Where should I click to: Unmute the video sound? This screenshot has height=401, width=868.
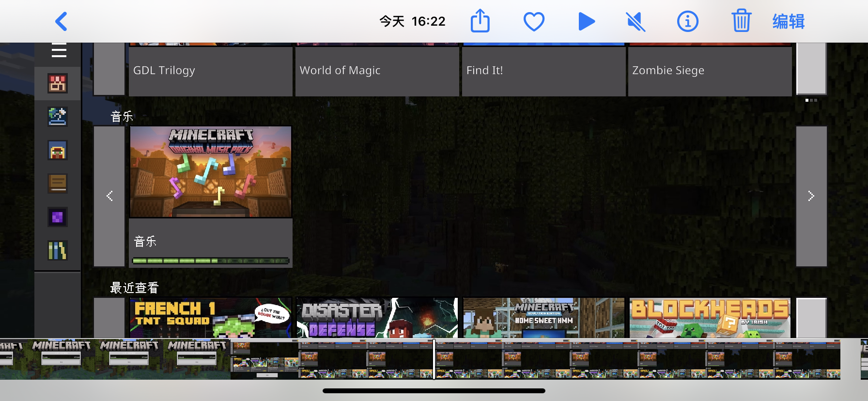[x=635, y=22]
